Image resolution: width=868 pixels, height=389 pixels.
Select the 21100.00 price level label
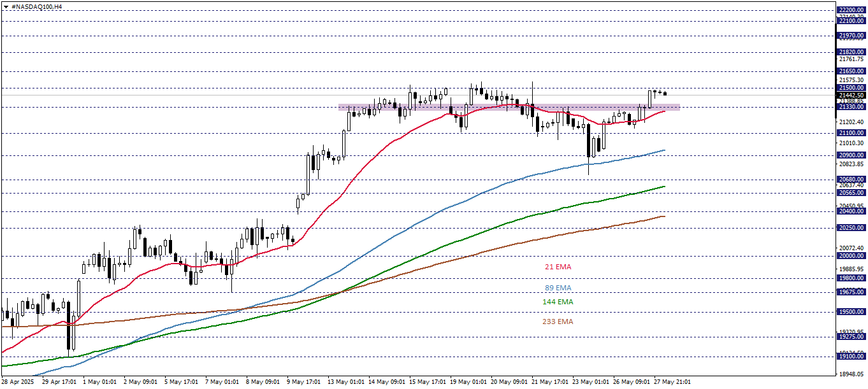coord(851,133)
